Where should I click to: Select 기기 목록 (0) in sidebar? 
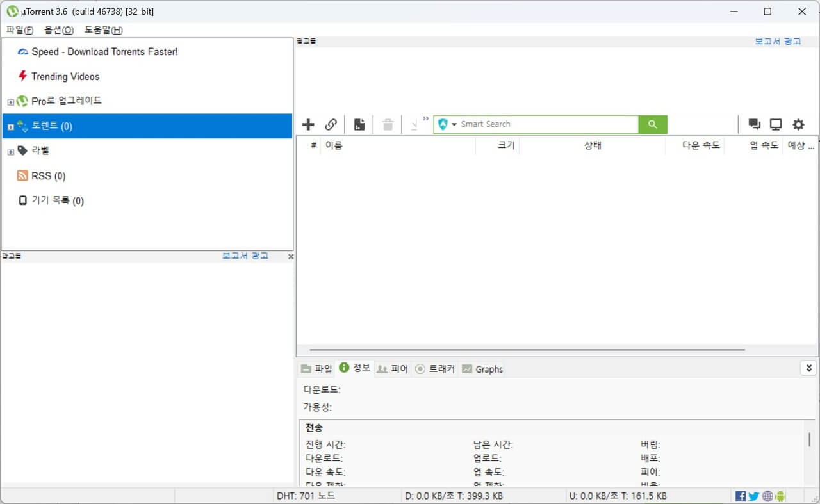click(58, 201)
